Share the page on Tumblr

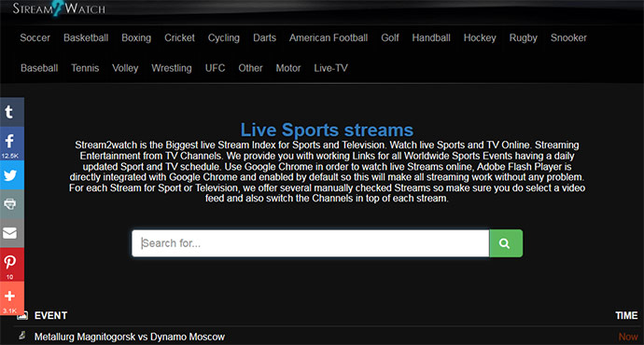12,112
